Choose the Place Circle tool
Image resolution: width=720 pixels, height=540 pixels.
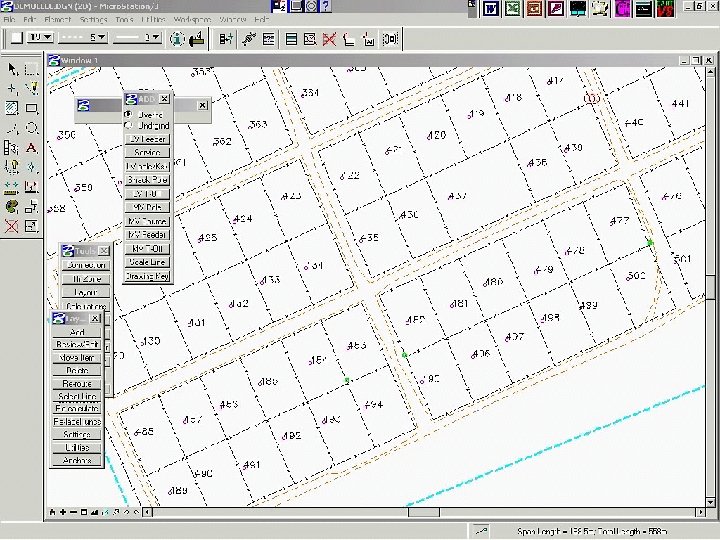pos(32,128)
